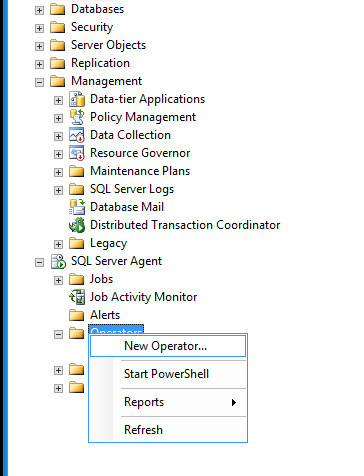Click the Server Objects folder icon
Image resolution: width=364 pixels, height=476 pixels.
57,45
